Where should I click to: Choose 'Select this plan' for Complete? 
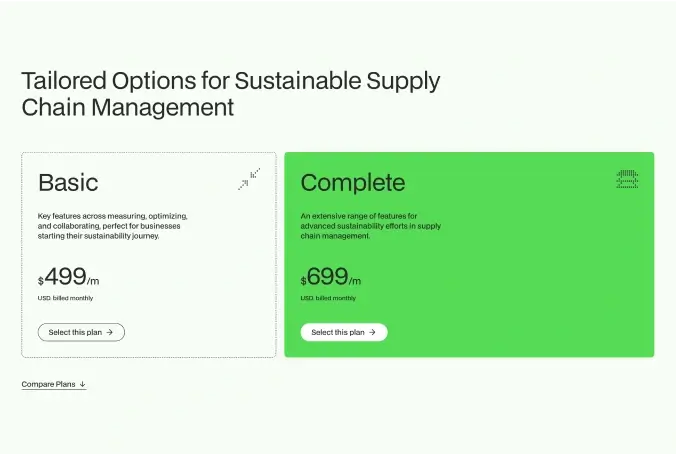coord(343,332)
